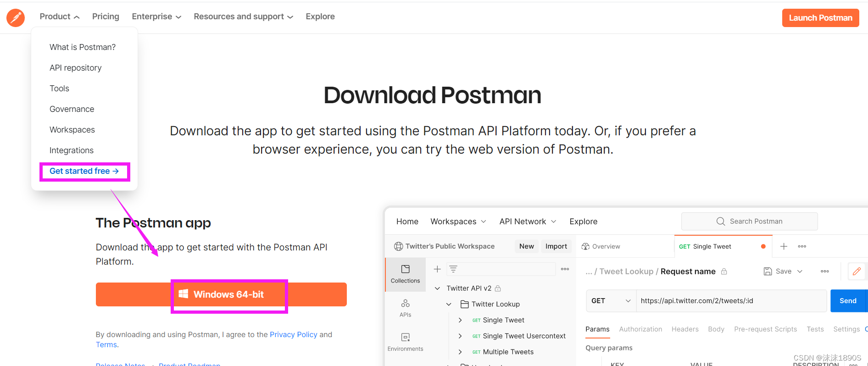
Task: Open the Body tab
Action: tap(716, 329)
